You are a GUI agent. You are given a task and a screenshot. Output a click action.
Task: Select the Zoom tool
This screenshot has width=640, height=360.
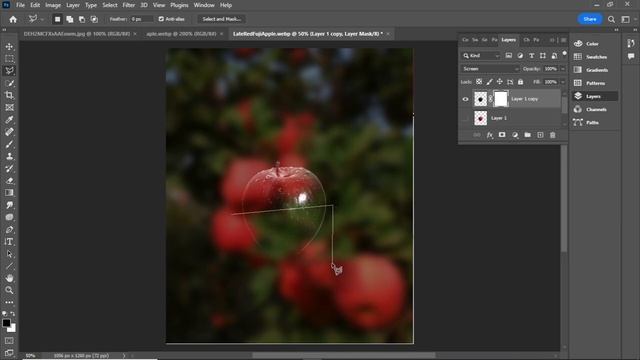point(9,290)
